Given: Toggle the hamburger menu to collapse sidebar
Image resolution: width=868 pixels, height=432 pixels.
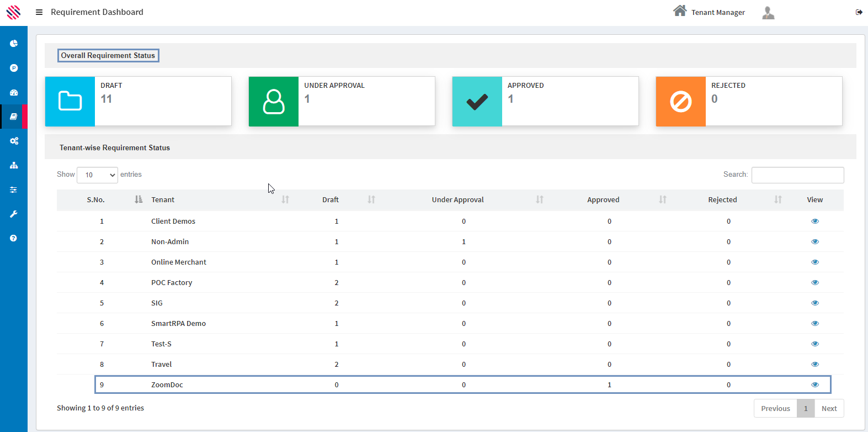Looking at the screenshot, I should [39, 12].
